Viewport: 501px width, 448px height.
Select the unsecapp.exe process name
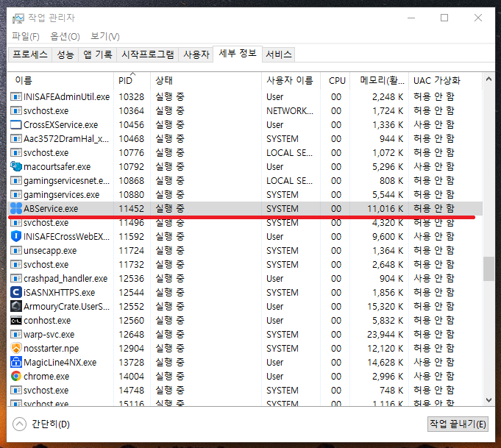click(50, 251)
